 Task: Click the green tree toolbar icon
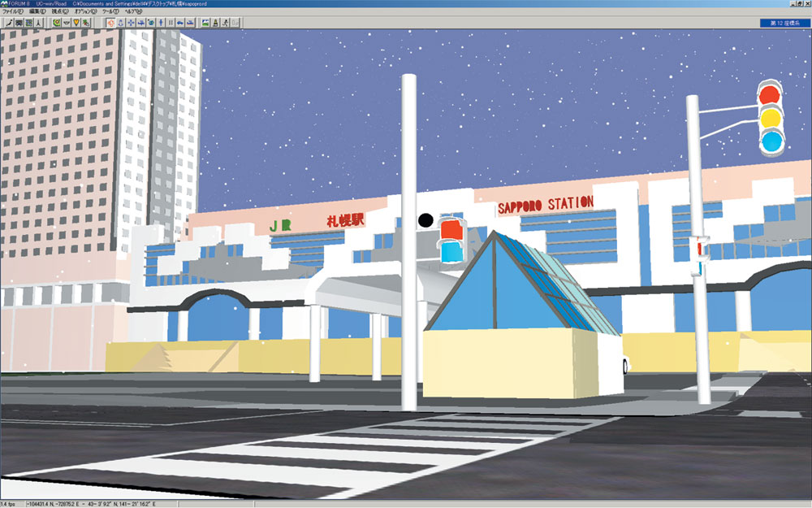point(86,23)
